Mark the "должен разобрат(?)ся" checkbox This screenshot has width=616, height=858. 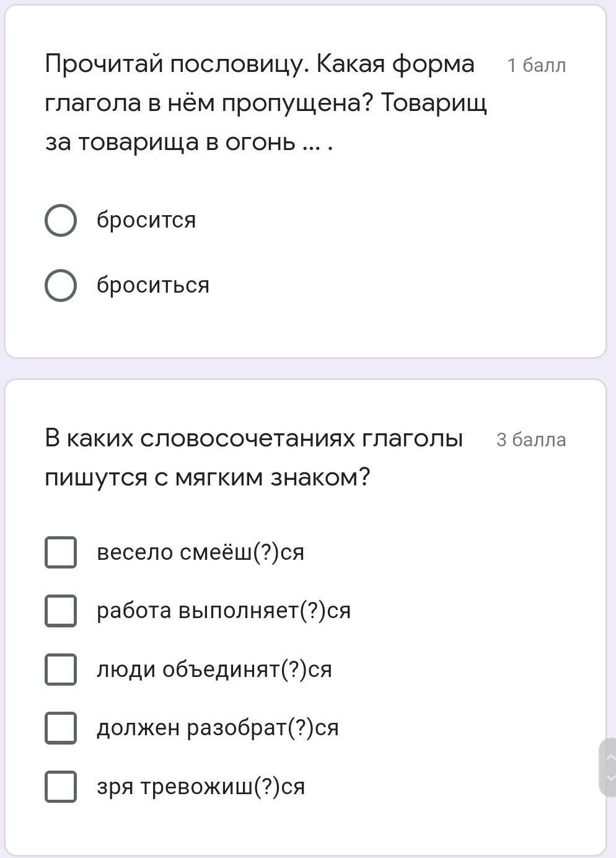coord(61,728)
